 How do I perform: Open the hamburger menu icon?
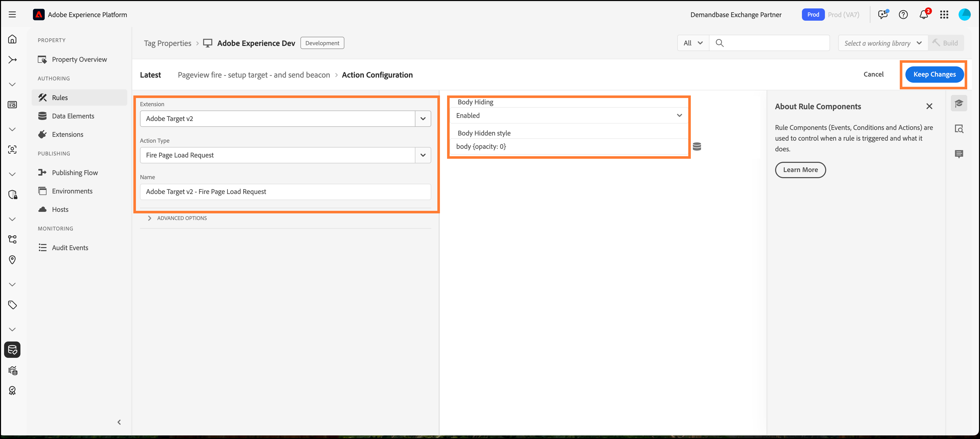(12, 15)
